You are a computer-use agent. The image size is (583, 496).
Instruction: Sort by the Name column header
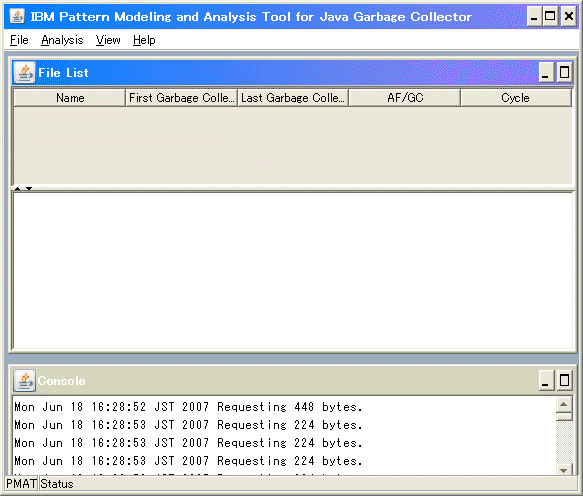click(70, 98)
